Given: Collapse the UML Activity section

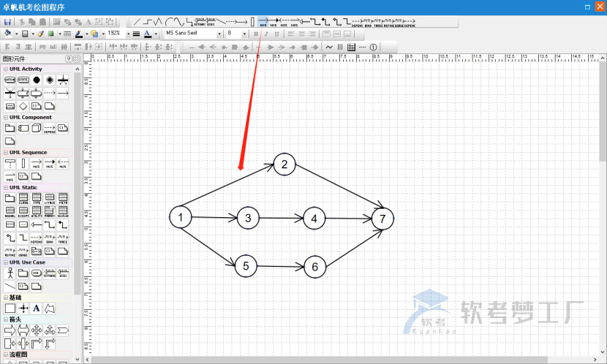Looking at the screenshot, I should [x=5, y=69].
